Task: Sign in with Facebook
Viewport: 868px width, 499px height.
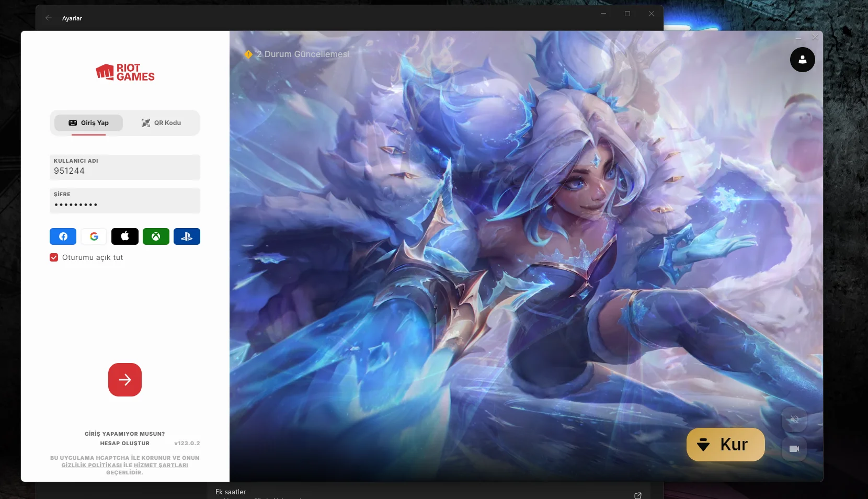Action: 63,236
